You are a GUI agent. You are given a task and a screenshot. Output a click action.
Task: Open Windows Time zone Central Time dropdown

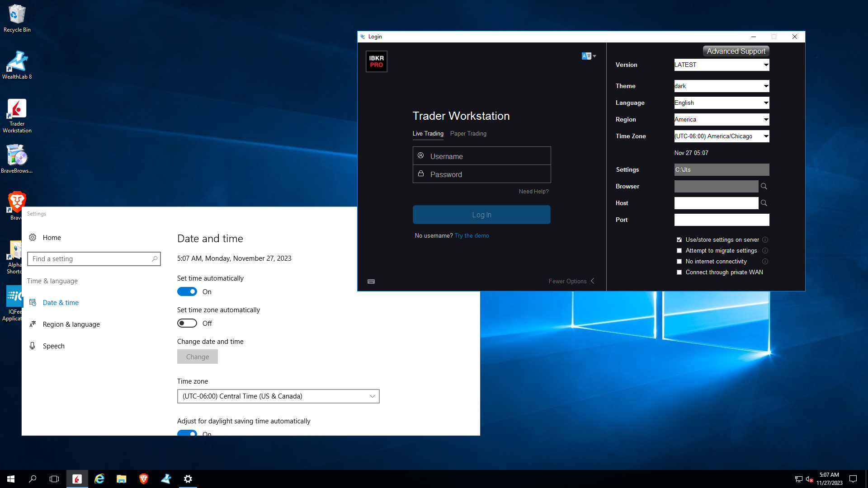[x=278, y=396]
